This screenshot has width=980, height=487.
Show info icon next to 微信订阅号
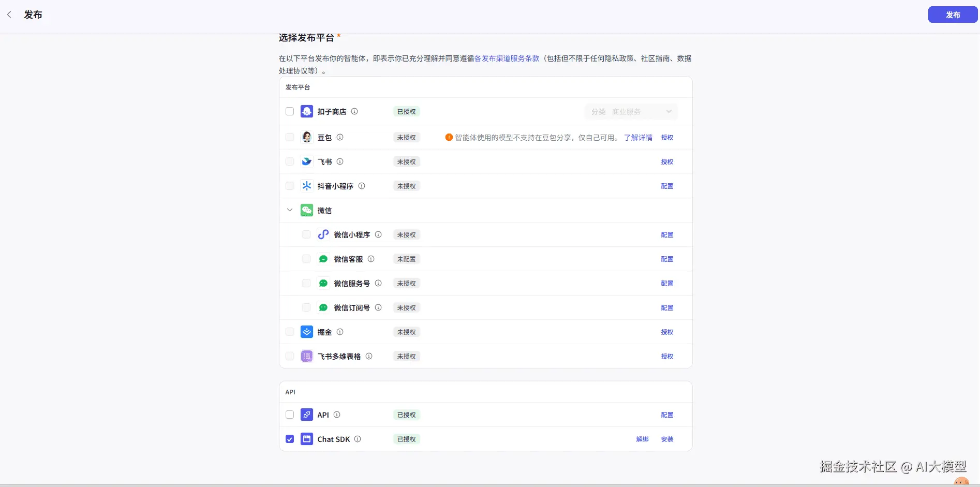point(378,307)
